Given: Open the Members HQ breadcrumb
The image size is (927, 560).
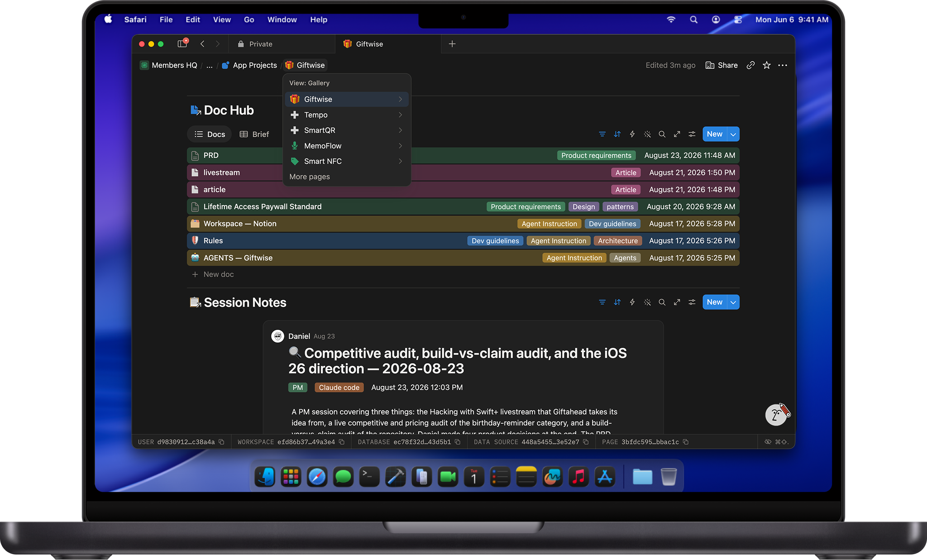Looking at the screenshot, I should [x=169, y=65].
